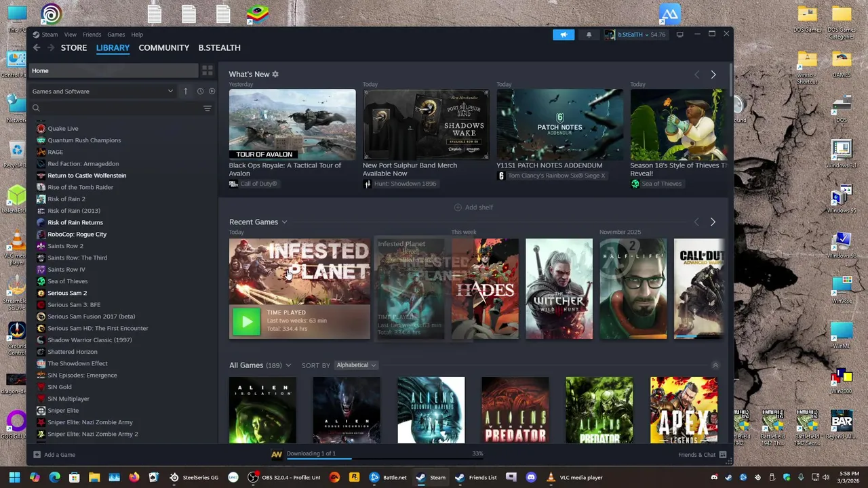
Task: Switch to collections grid view icon
Action: 208,70
